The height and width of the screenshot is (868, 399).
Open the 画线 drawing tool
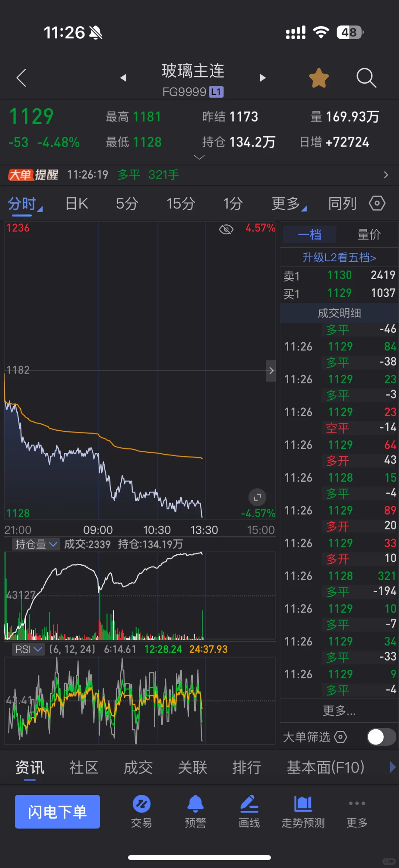249,811
